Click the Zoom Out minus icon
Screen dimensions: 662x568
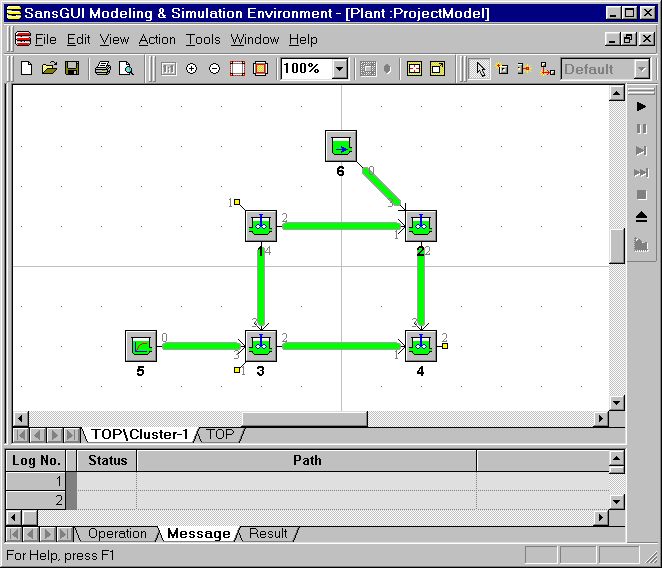214,69
